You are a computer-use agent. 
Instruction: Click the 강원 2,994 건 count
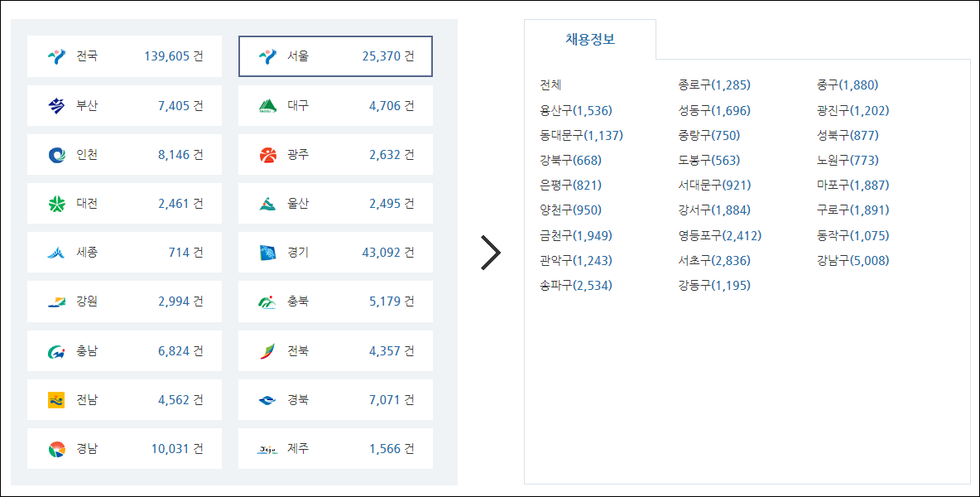pos(180,302)
